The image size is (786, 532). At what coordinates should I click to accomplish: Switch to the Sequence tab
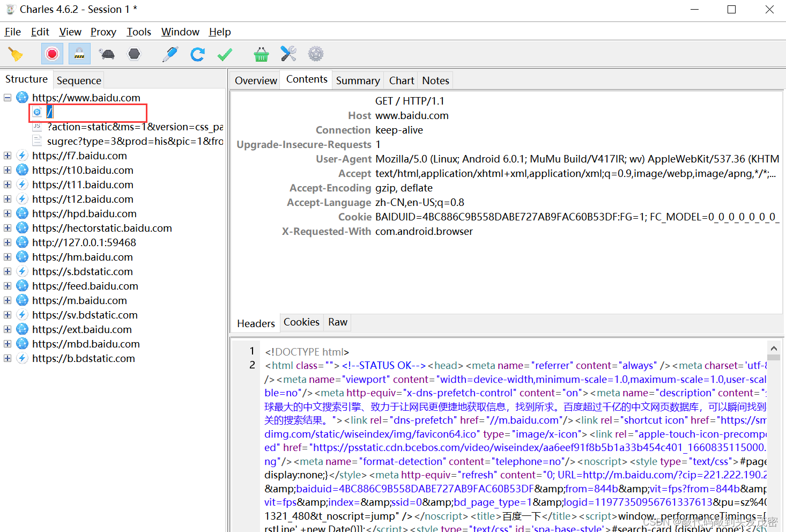click(x=79, y=80)
